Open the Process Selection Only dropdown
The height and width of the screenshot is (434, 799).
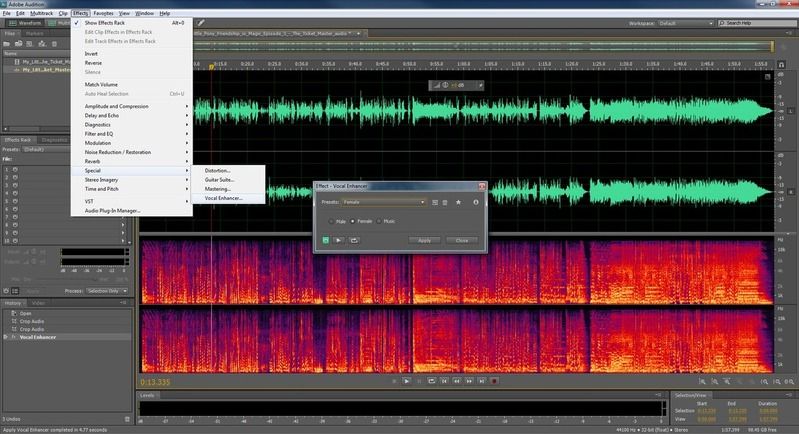point(106,291)
